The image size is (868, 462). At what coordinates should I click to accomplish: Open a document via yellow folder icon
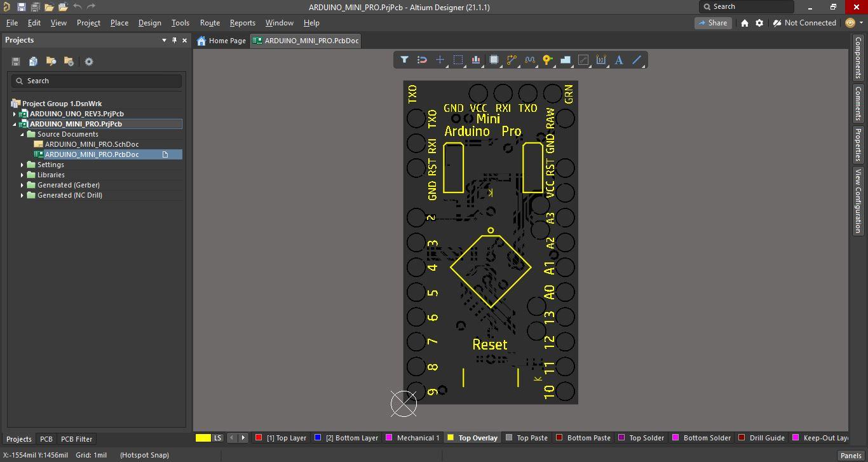[49, 7]
